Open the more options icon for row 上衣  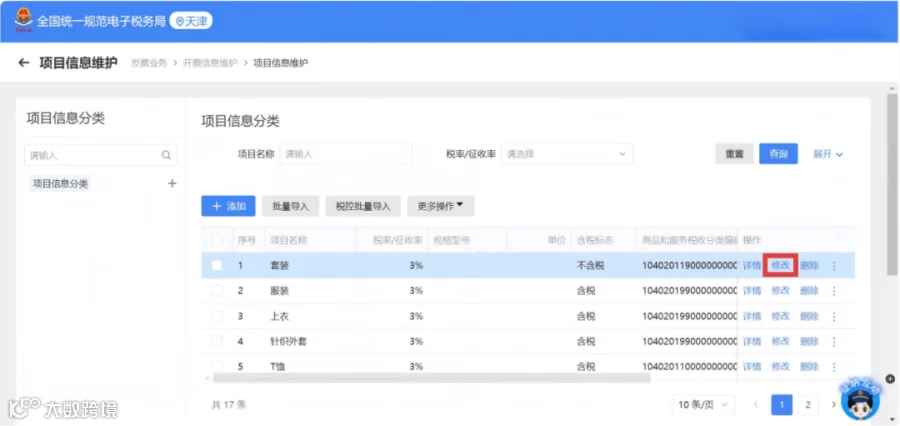[x=834, y=316]
